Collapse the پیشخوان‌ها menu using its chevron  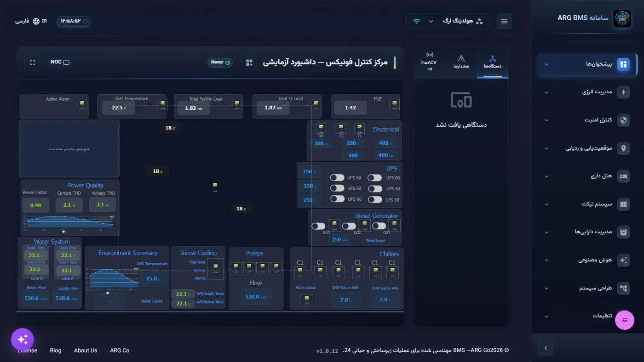(x=546, y=64)
